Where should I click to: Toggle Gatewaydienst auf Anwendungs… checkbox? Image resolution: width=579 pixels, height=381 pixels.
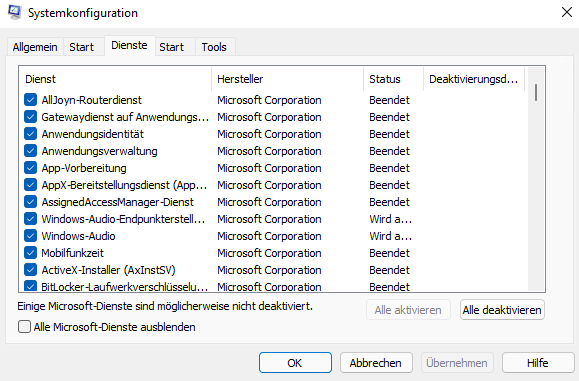(30, 117)
